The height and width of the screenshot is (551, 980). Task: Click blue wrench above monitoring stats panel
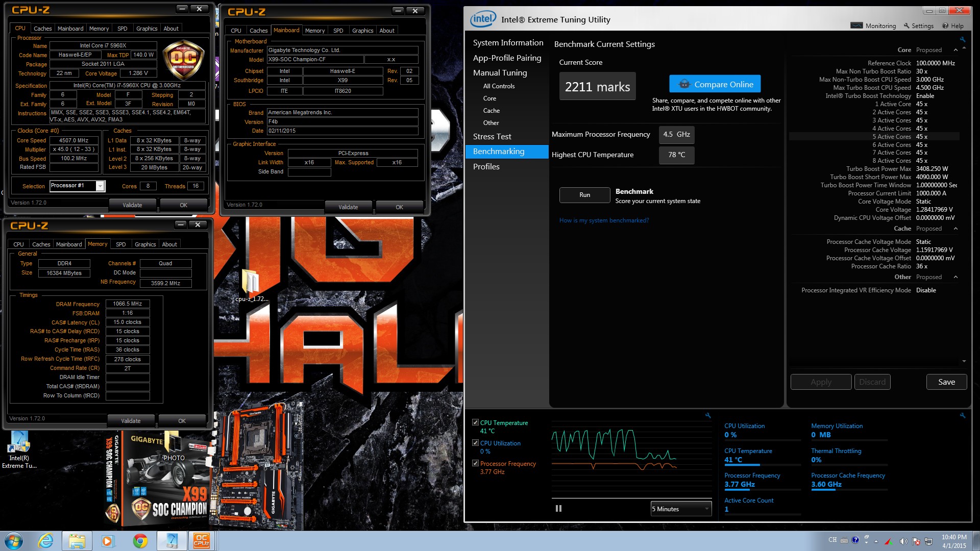click(x=963, y=416)
